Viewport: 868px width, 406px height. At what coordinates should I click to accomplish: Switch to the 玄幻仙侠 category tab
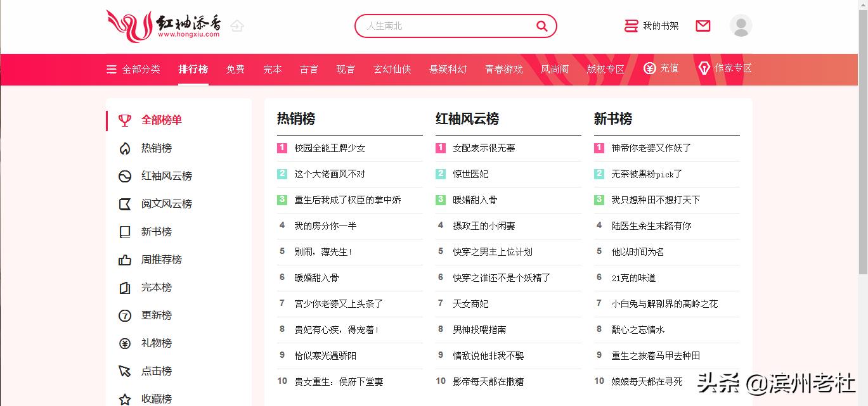392,68
